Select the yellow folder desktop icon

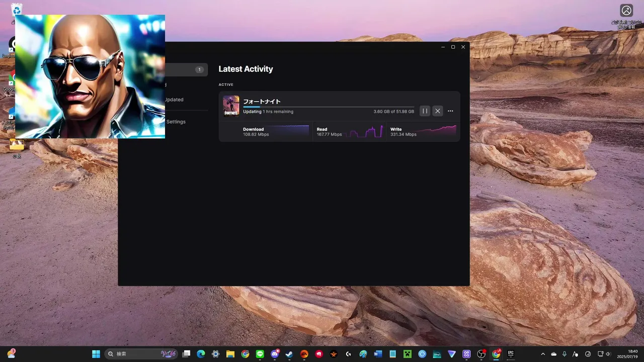click(17, 145)
